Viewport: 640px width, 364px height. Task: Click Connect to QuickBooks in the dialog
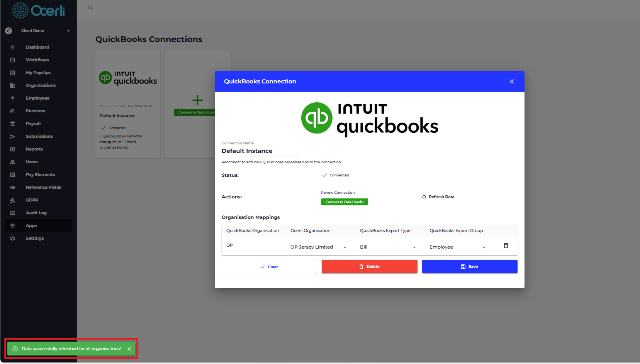pos(345,202)
